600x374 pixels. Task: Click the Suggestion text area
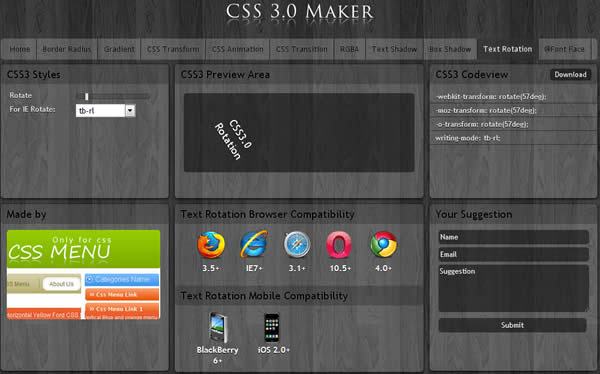514,288
